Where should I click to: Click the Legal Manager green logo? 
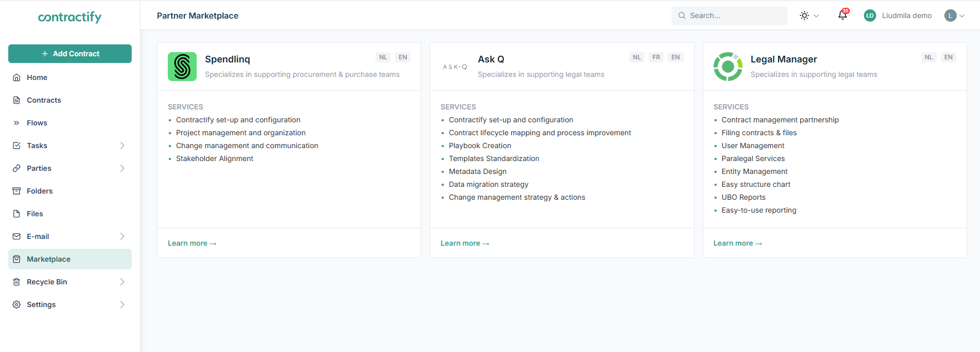click(728, 67)
